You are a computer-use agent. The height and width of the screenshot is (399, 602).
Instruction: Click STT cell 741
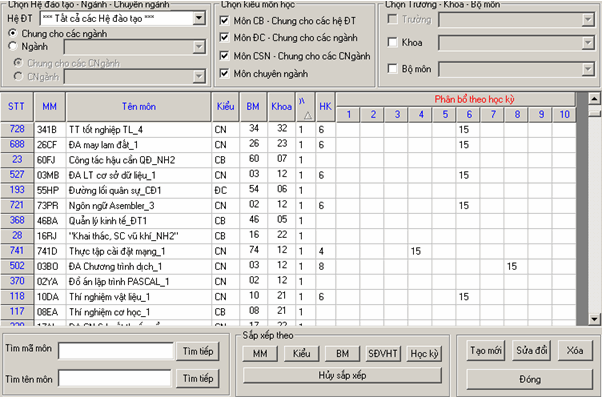tap(17, 251)
